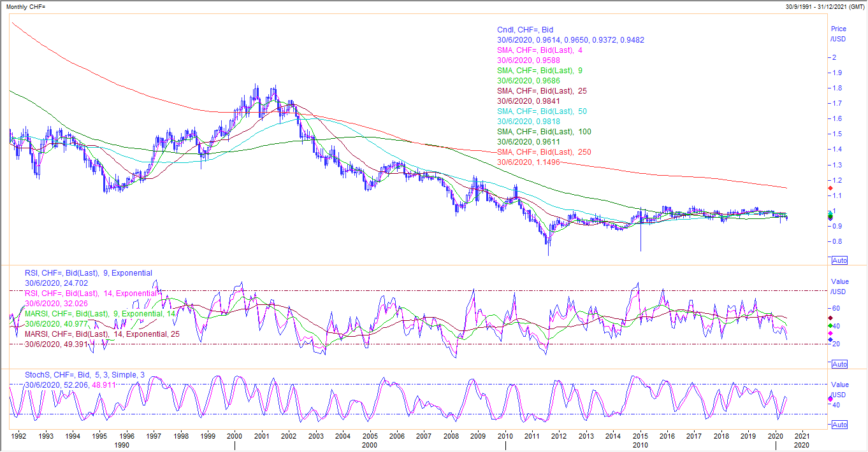Screen dimensions: 868x452
Task: Select the 'StochS, CHF=, Bid, 5, 3, Simple, 3' legend
Action: tap(85, 375)
